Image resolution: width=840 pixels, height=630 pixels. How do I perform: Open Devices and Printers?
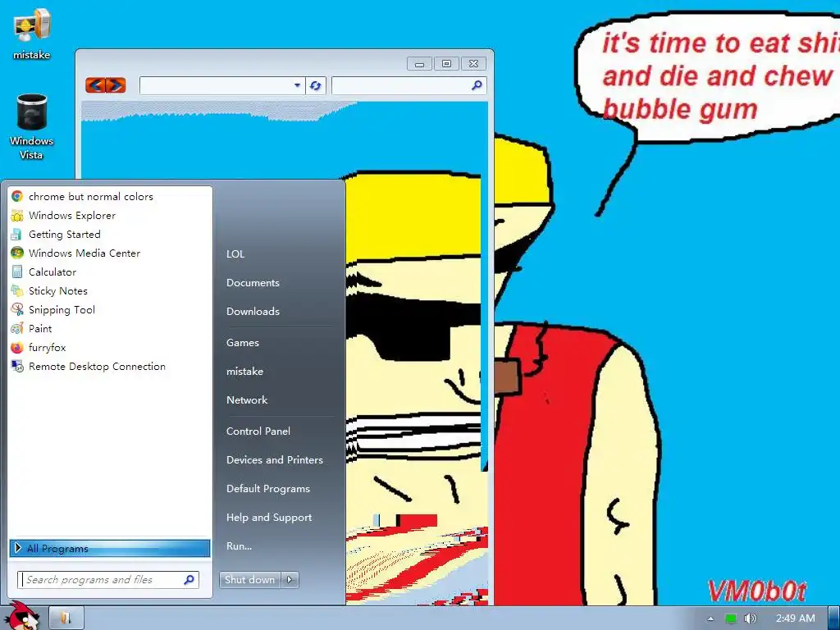pyautogui.click(x=275, y=459)
